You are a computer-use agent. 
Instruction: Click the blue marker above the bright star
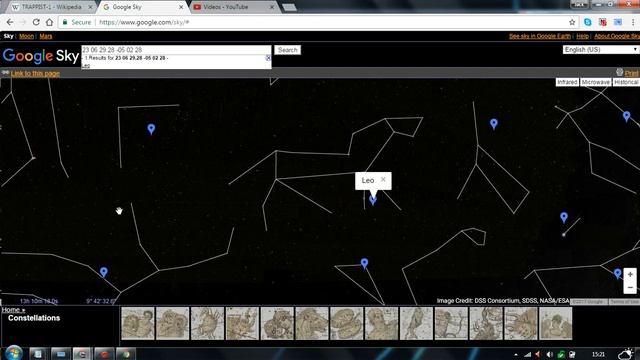tap(564, 217)
